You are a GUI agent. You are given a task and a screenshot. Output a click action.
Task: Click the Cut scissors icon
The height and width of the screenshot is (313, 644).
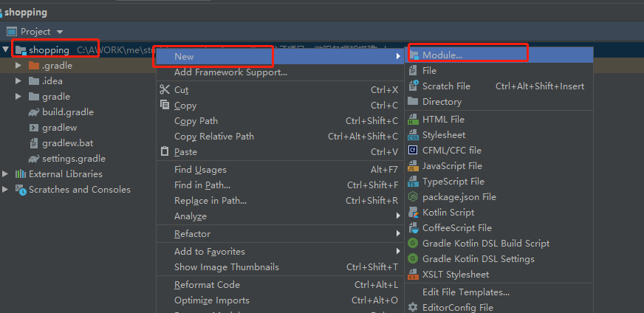(x=165, y=90)
